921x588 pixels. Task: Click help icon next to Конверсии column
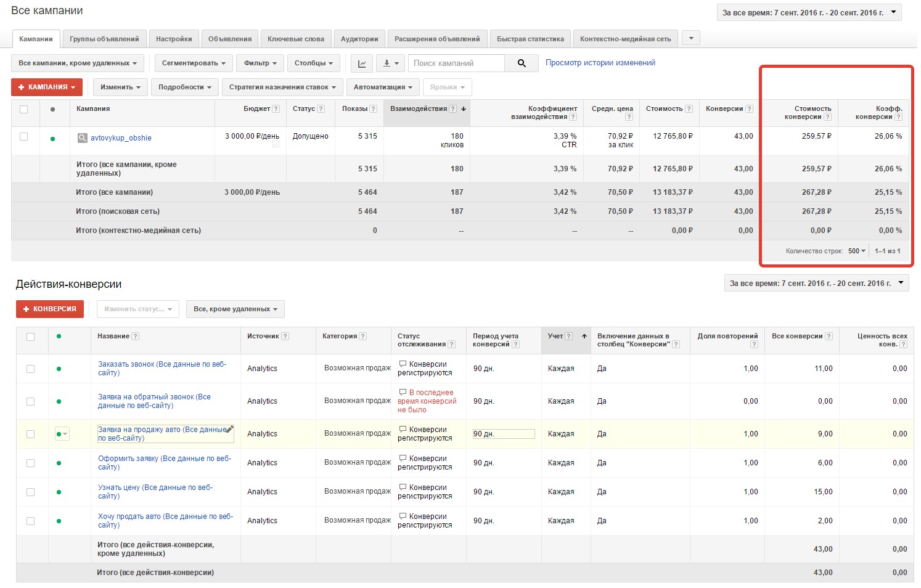tap(749, 109)
